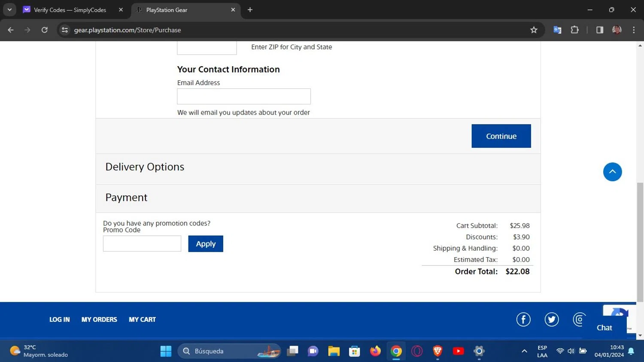Viewport: 644px width, 362px height.
Task: Click the Discounts $3.90 value
Action: [521, 237]
